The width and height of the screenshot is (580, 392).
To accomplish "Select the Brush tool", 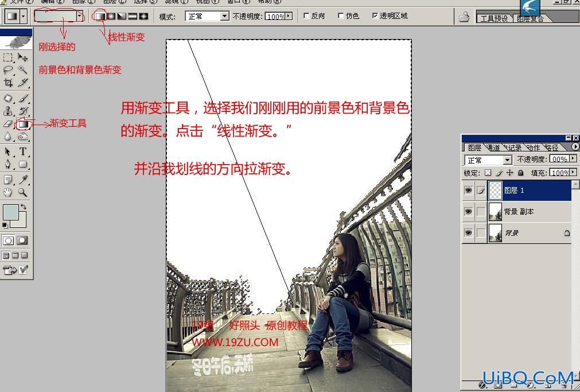I will click(22, 99).
